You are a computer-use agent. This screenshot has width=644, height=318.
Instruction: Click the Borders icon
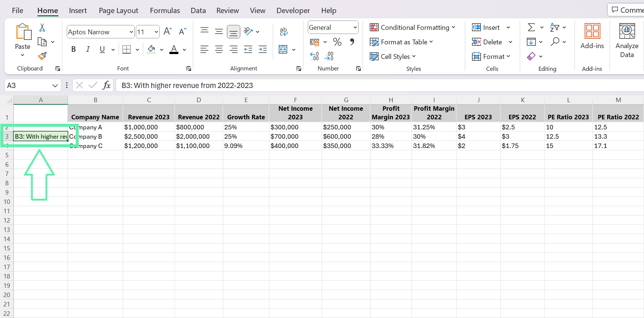click(127, 49)
